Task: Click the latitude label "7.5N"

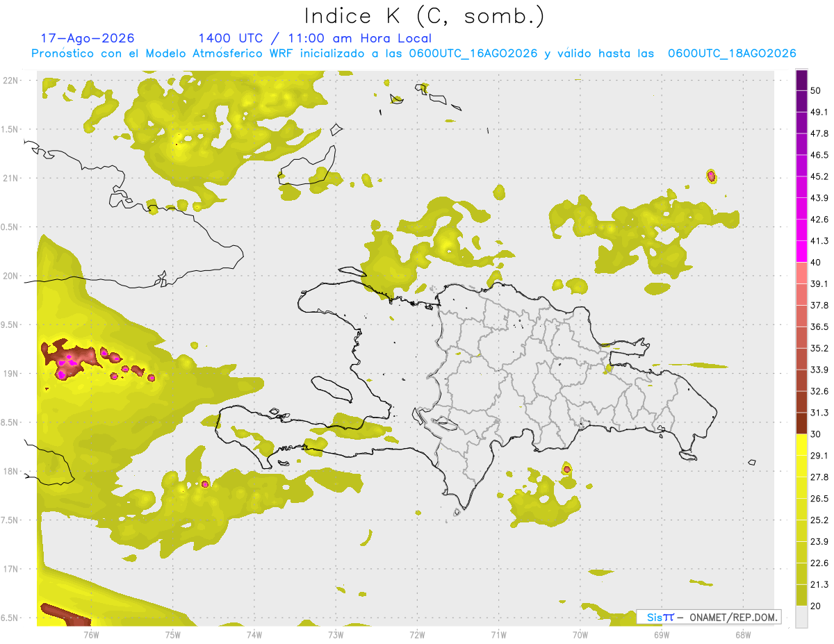Action: click(10, 520)
